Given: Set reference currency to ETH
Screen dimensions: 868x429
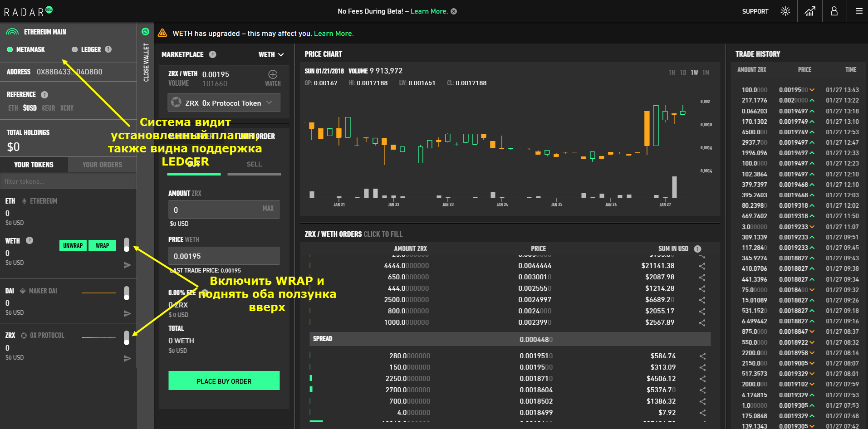Looking at the screenshot, I should coord(13,108).
